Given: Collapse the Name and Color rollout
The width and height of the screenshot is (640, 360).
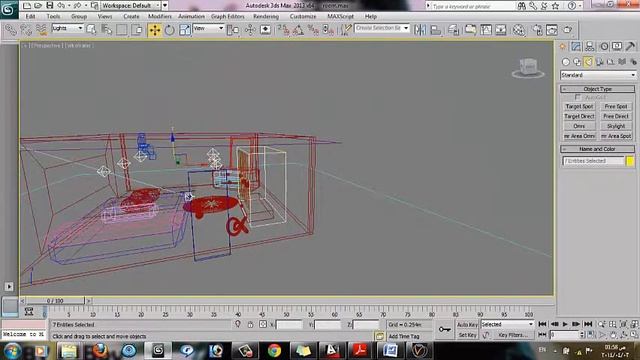Looking at the screenshot, I should 598,149.
